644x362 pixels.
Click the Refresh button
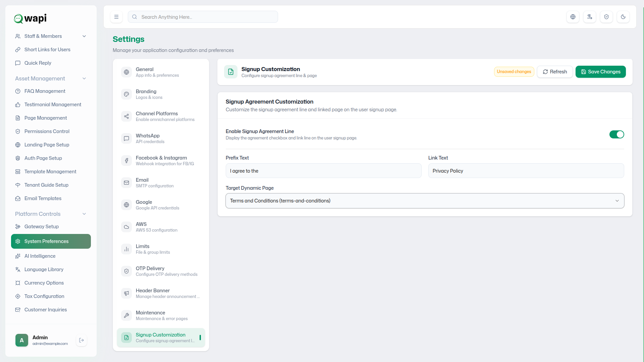pos(555,72)
